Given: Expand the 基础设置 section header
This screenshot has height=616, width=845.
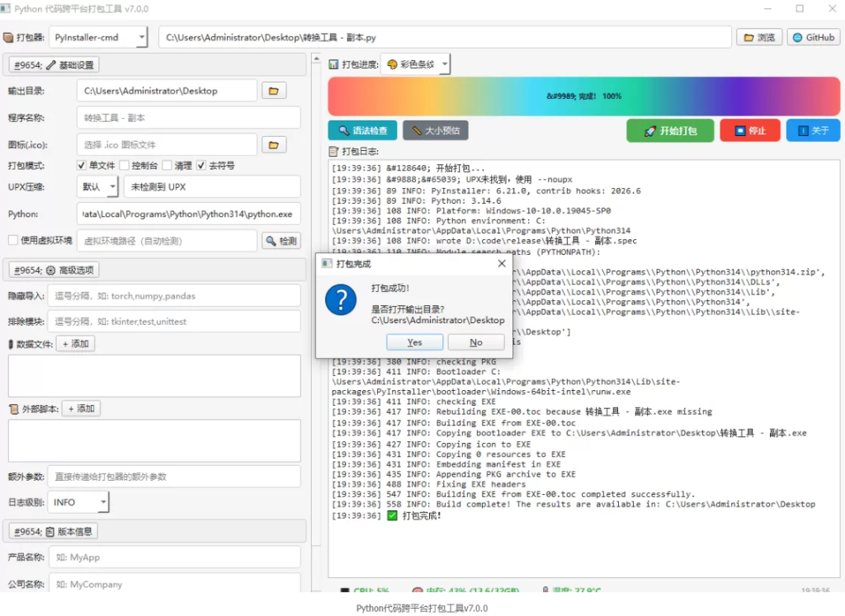Looking at the screenshot, I should tap(54, 65).
